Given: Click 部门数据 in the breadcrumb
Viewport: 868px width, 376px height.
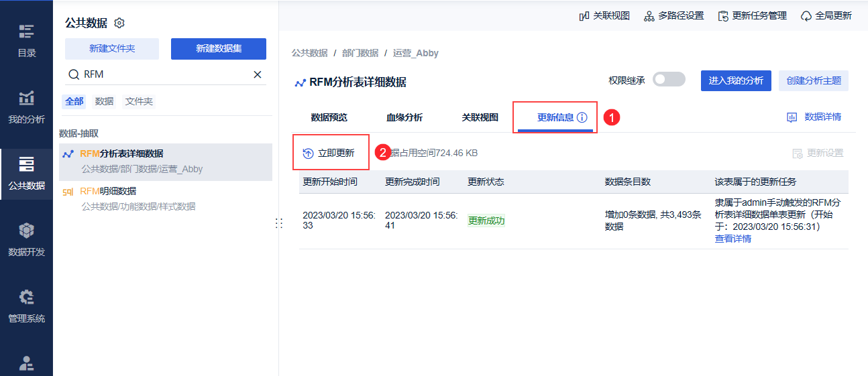Looking at the screenshot, I should pyautogui.click(x=360, y=53).
